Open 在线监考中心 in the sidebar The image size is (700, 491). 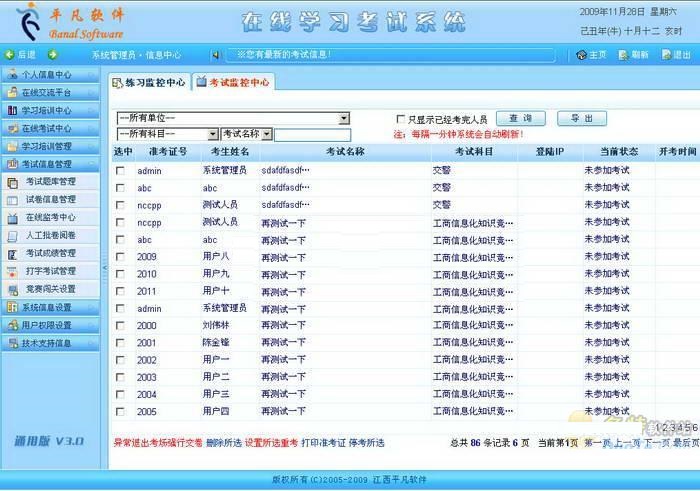click(x=50, y=217)
